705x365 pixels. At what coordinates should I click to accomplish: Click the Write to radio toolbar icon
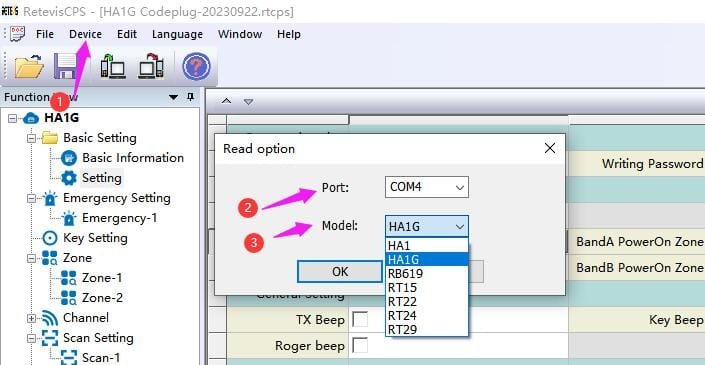coord(151,67)
